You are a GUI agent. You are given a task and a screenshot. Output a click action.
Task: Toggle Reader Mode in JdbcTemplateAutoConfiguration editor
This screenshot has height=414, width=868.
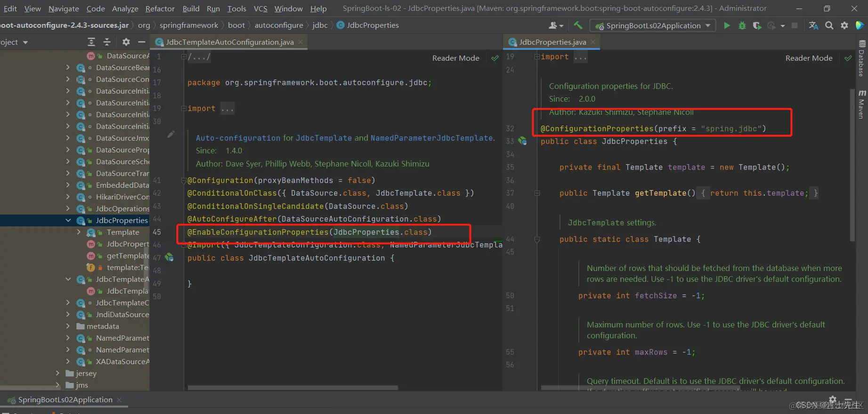[x=455, y=58]
